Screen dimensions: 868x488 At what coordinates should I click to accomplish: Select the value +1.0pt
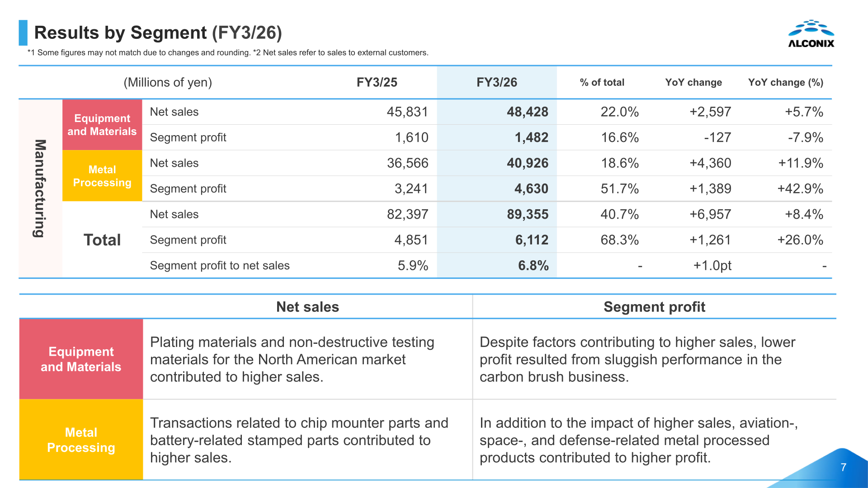click(x=712, y=265)
